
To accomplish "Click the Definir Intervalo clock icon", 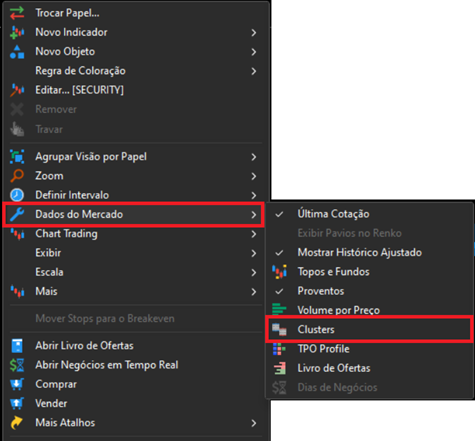I will point(17,195).
